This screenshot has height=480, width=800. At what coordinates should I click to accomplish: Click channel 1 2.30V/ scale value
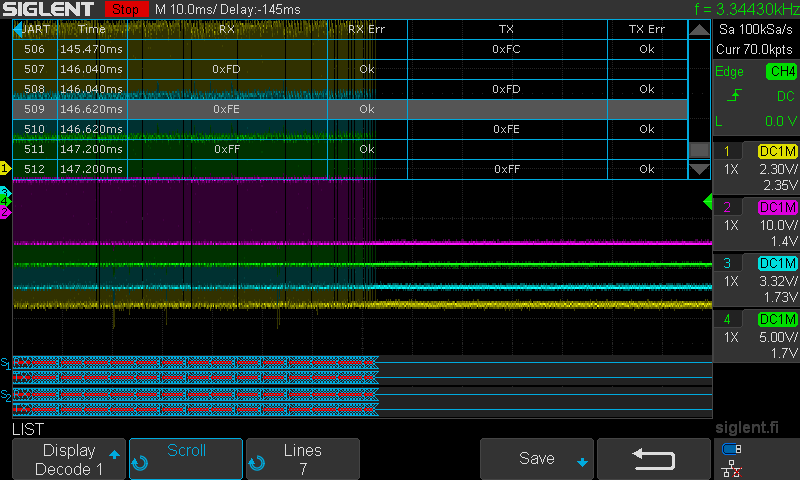pos(778,169)
